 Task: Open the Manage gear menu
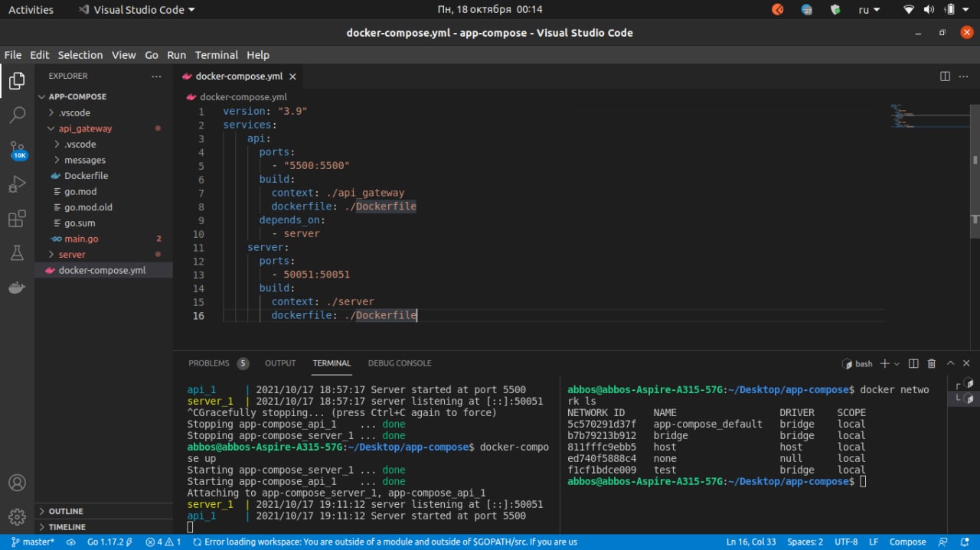point(17,516)
